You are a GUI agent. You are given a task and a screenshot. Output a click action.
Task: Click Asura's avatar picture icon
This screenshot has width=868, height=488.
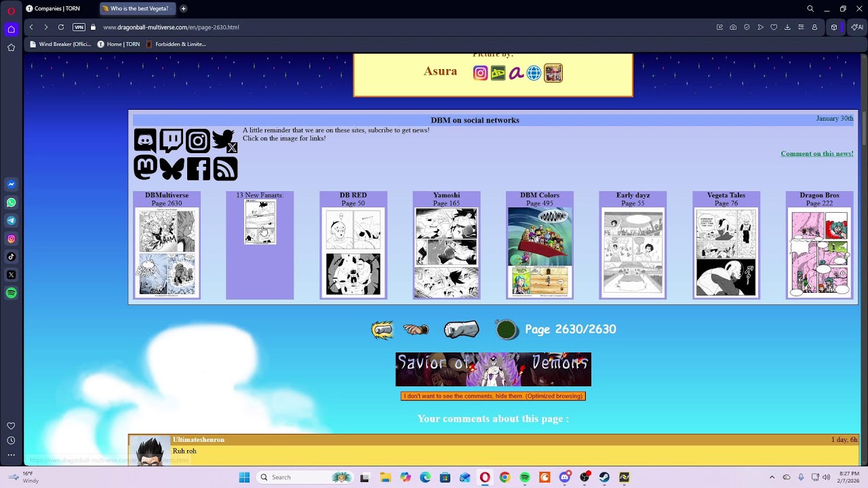[x=553, y=73]
